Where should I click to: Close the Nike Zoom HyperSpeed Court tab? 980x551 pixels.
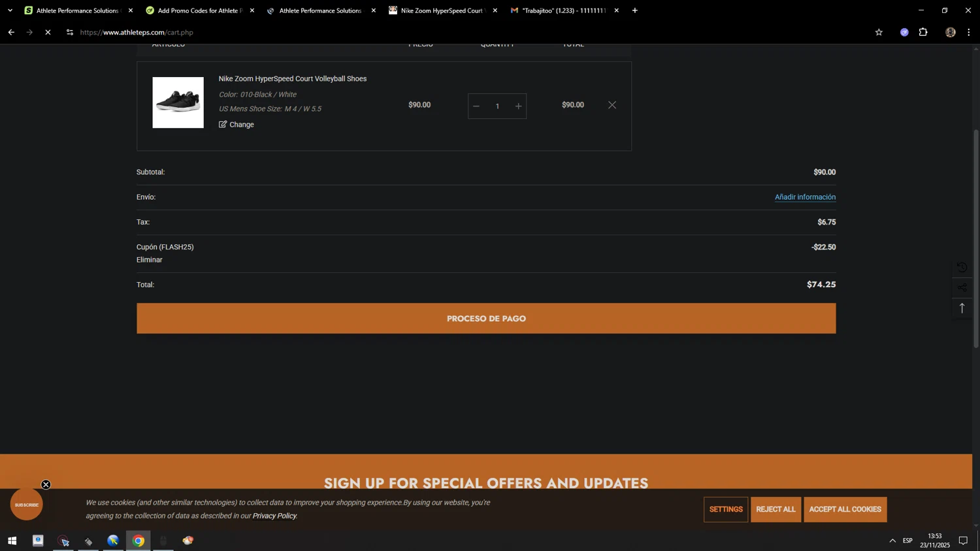495,10
